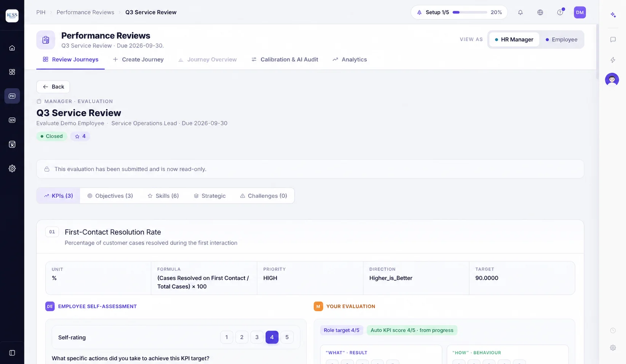Open the AI sparkle icon in right rail
626x364 pixels.
[x=613, y=15]
